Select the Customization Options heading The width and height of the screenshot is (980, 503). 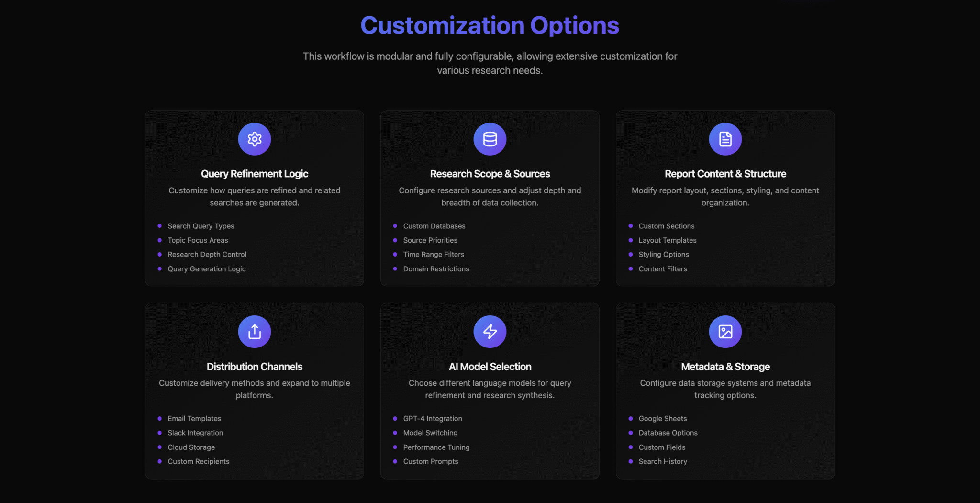click(490, 25)
